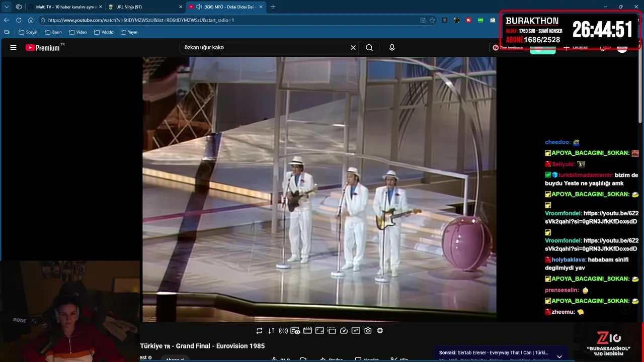Add this page to favorites star
This screenshot has width=644, height=362.
[432, 20]
